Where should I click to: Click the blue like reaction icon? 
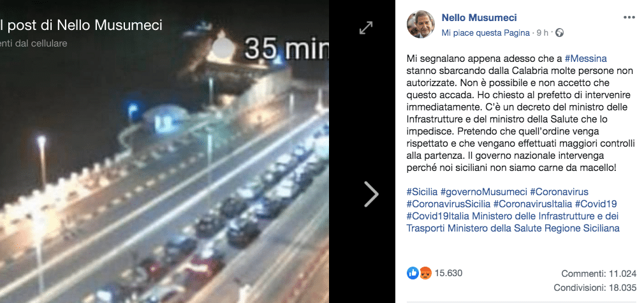(x=413, y=273)
